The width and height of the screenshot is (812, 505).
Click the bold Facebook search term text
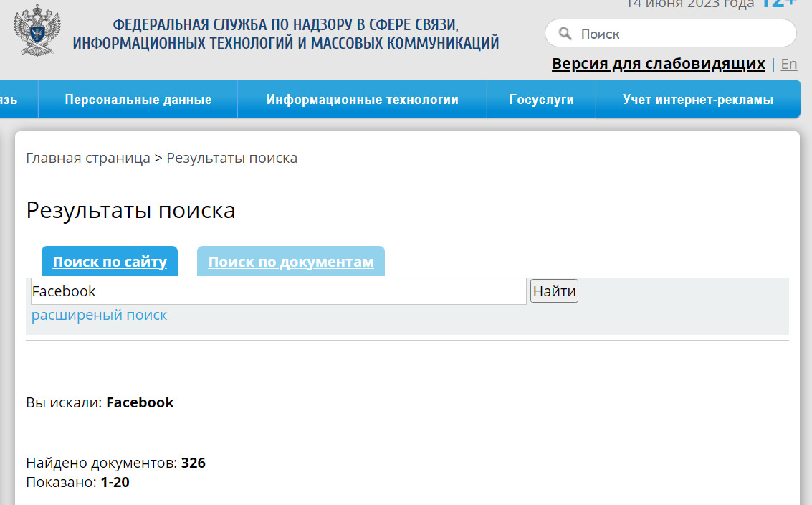click(140, 402)
